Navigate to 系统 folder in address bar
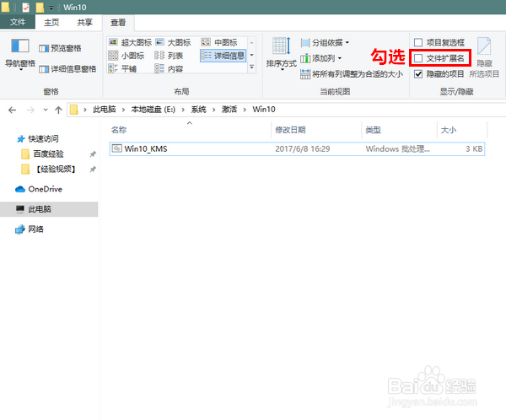Screen dimensions: 506x420 point(198,110)
